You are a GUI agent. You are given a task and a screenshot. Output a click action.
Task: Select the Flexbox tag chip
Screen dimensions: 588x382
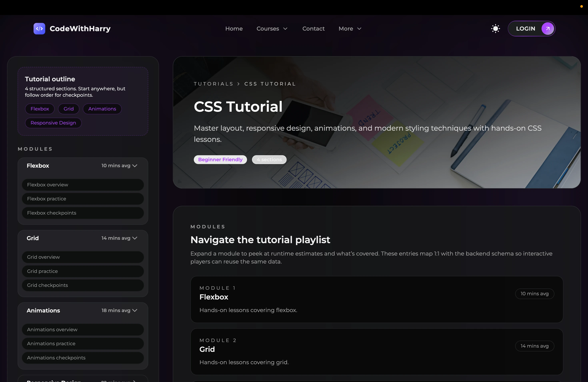pyautogui.click(x=40, y=108)
